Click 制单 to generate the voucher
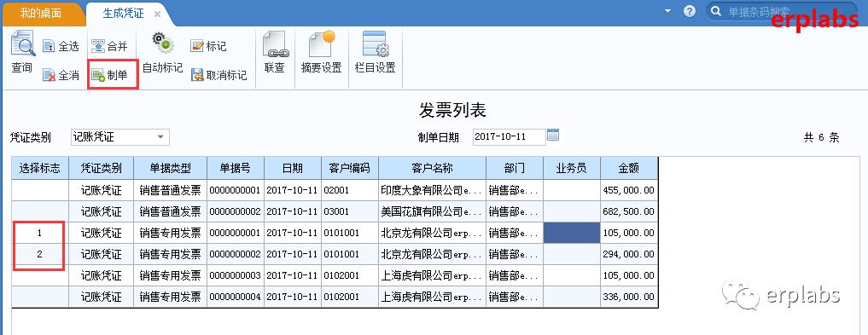The image size is (868, 335). tap(109, 75)
